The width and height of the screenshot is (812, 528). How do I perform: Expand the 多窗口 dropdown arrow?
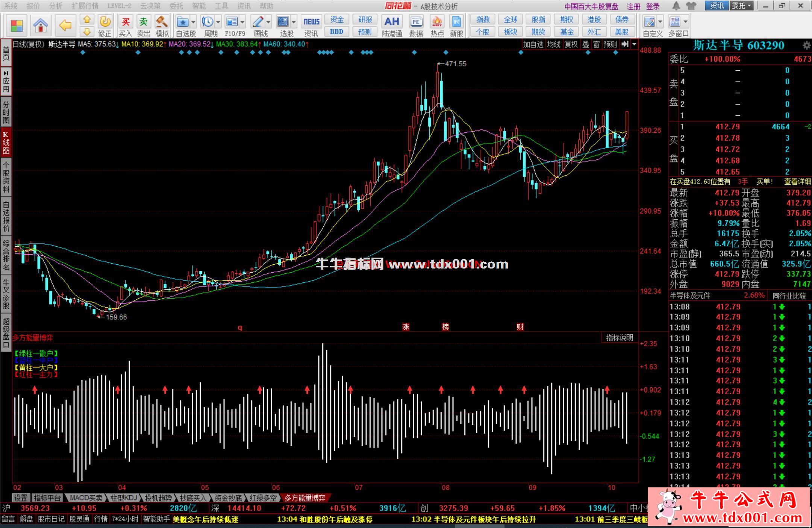686,22
